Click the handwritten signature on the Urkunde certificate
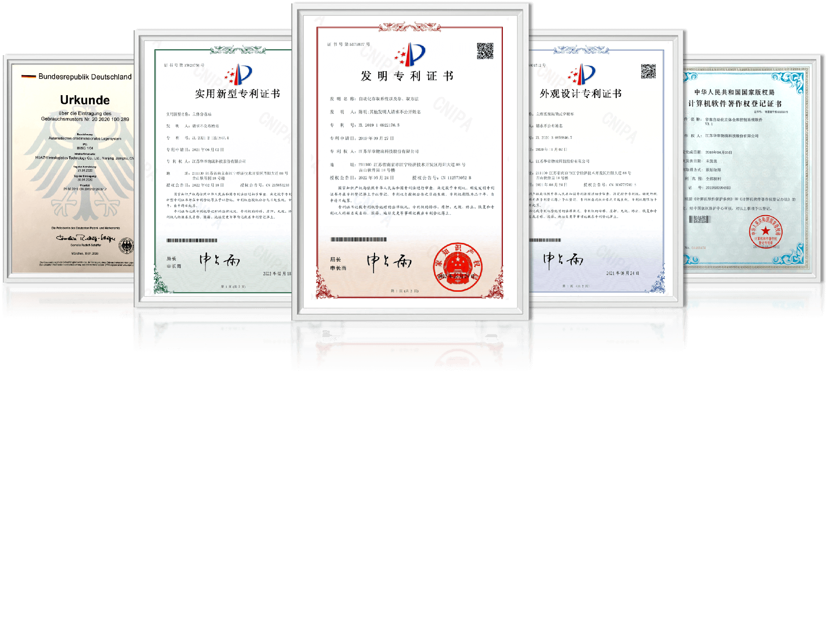This screenshot has width=830, height=644. (85, 238)
